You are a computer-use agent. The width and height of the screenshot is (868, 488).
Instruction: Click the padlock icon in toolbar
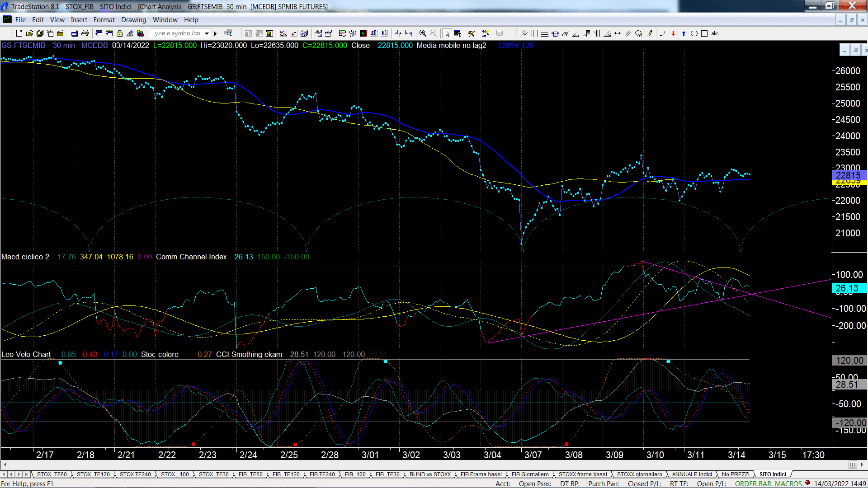[x=120, y=33]
